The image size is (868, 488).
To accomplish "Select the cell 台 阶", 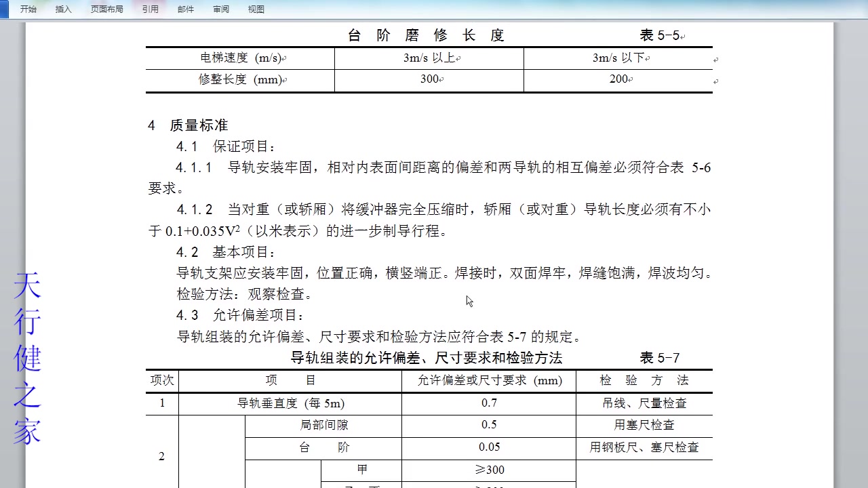I will (x=323, y=448).
